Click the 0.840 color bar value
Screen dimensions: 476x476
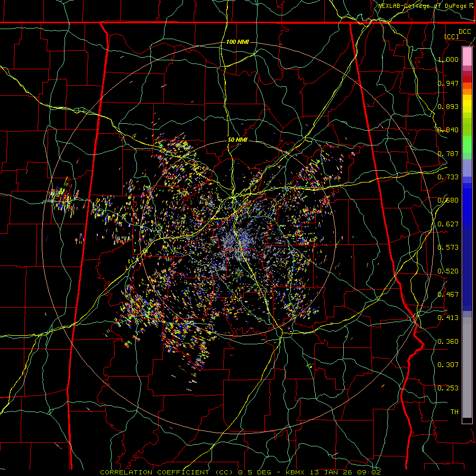point(448,130)
